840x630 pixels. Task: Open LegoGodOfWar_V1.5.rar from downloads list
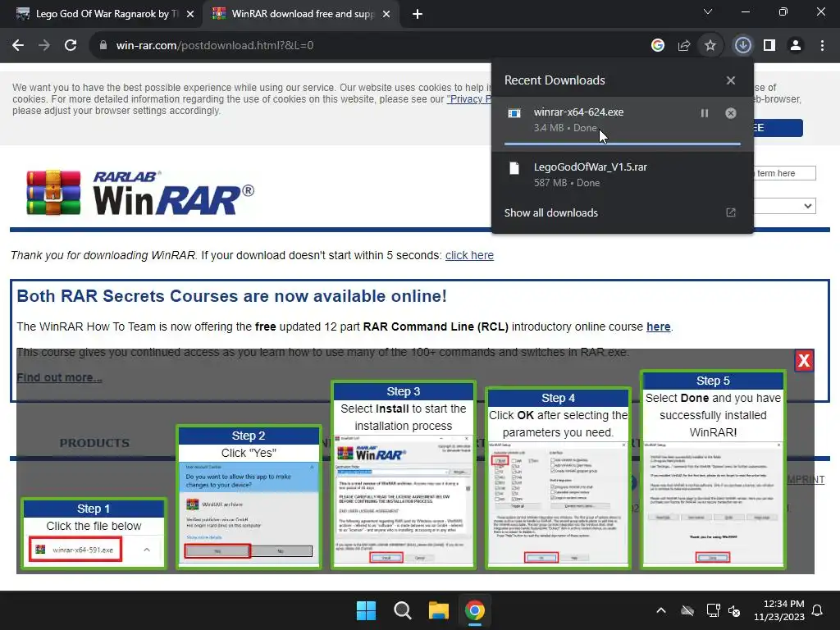coord(623,175)
